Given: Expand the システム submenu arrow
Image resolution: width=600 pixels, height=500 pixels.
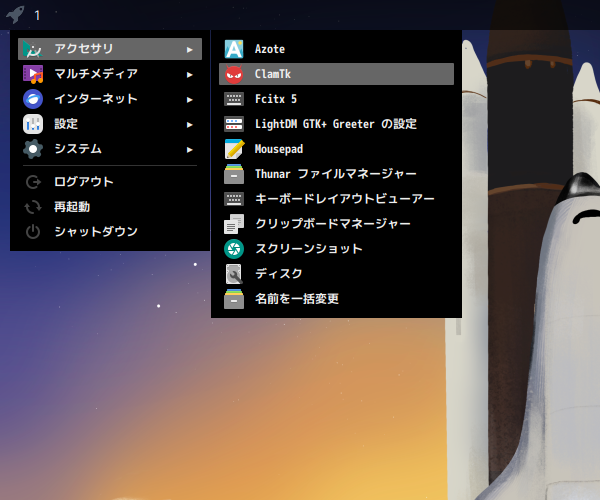Looking at the screenshot, I should (x=189, y=150).
